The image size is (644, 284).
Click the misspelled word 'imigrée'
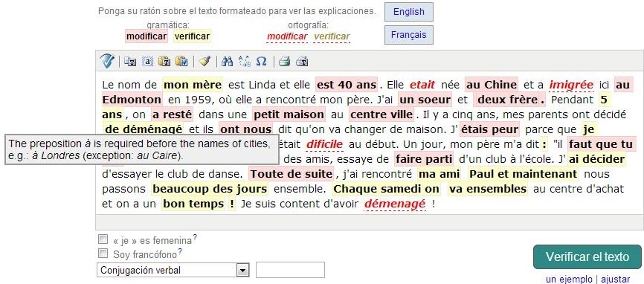tap(571, 85)
